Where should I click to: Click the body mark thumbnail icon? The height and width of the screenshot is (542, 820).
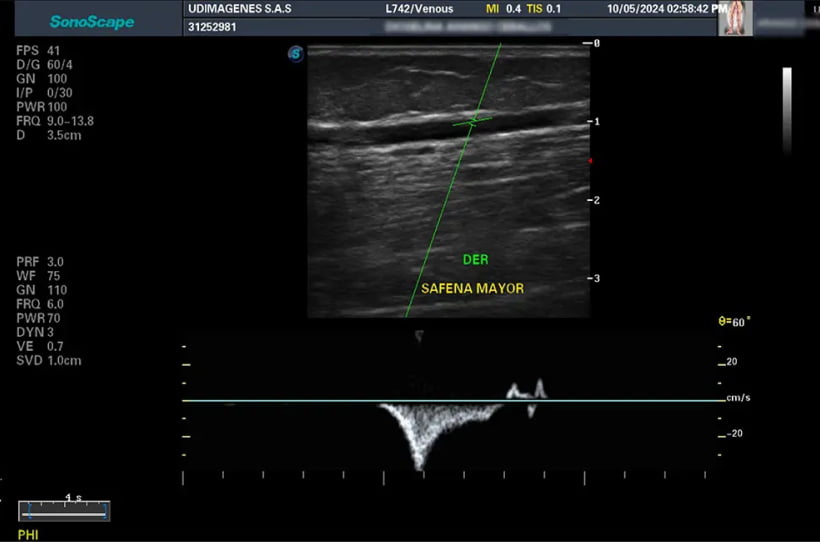pyautogui.click(x=735, y=18)
